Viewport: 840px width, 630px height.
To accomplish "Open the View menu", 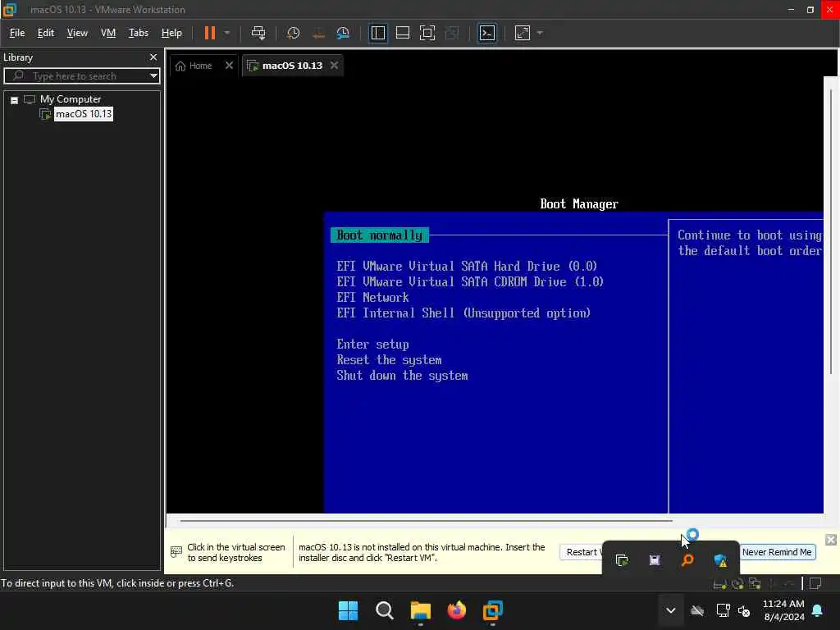I will [x=77, y=33].
